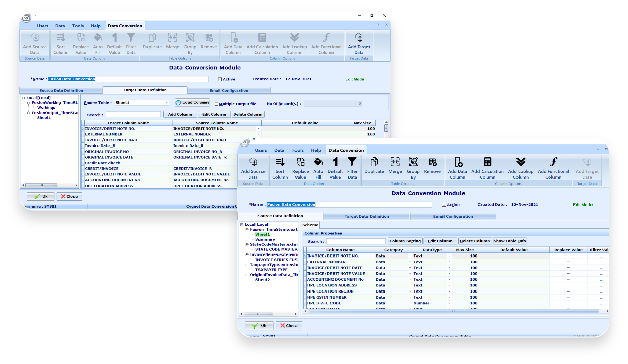Toggle the Active checkbox in the back window
Image resolution: width=628 pixels, height=364 pixels.
[x=220, y=79]
